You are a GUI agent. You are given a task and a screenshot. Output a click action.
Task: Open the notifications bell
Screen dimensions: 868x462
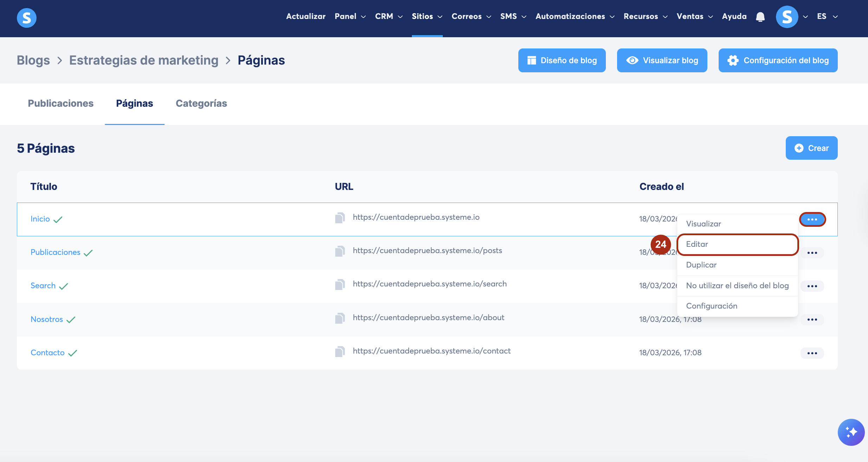760,16
